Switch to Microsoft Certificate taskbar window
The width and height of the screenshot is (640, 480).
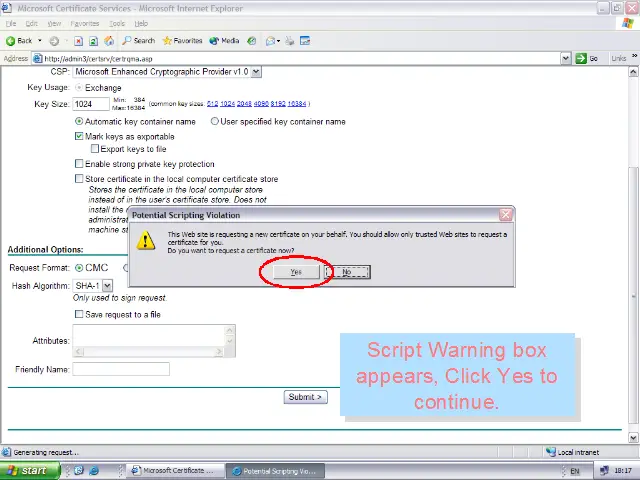[x=175, y=471]
